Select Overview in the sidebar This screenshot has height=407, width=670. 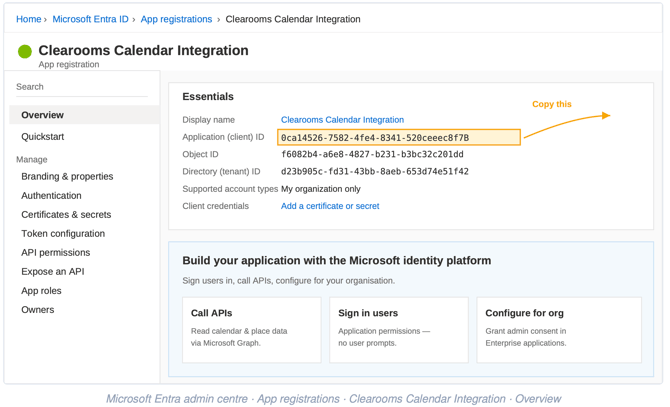(84, 115)
